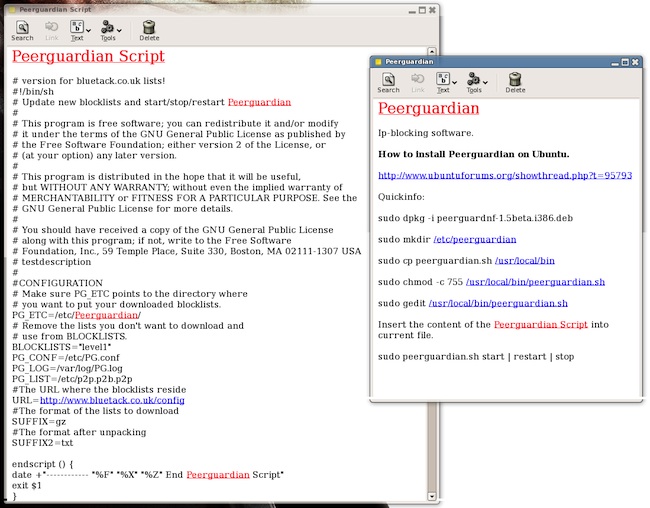Open Peerguardian link on start/stop/restart line

pos(260,102)
